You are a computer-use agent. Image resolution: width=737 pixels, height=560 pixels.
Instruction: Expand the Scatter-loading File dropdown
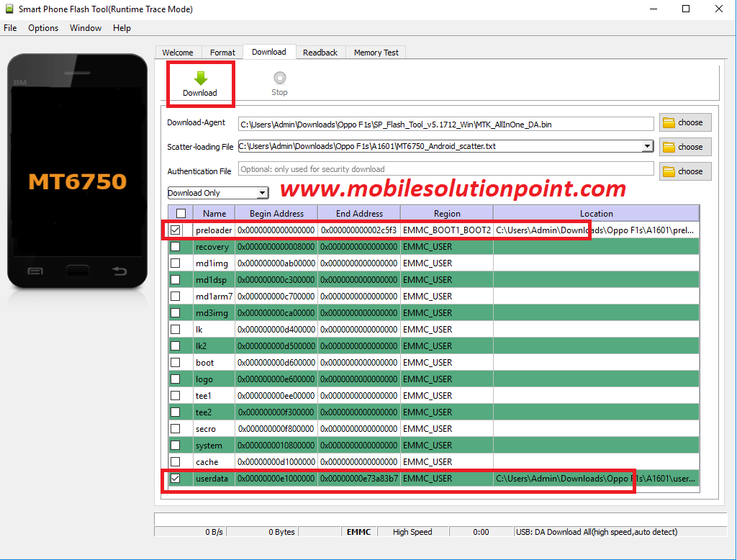[647, 146]
